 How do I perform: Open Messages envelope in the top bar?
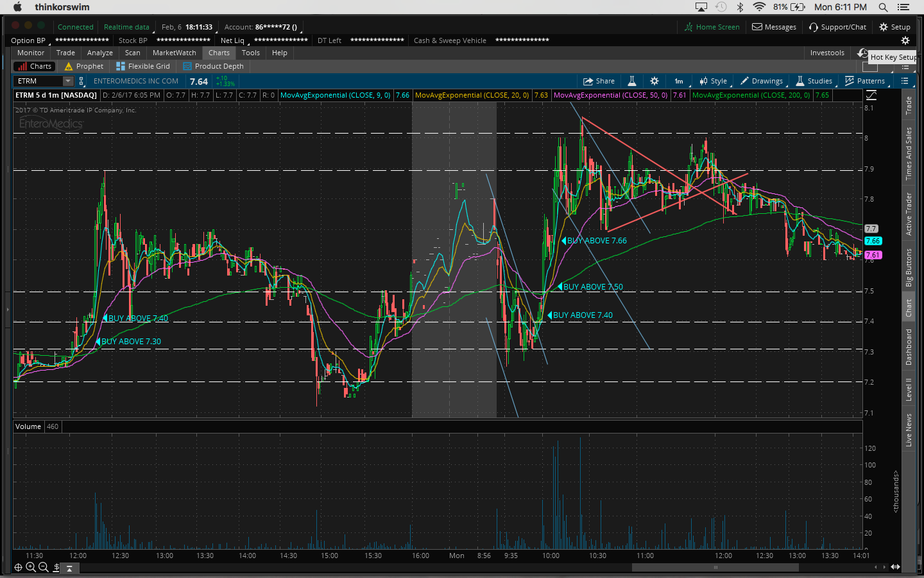point(774,27)
